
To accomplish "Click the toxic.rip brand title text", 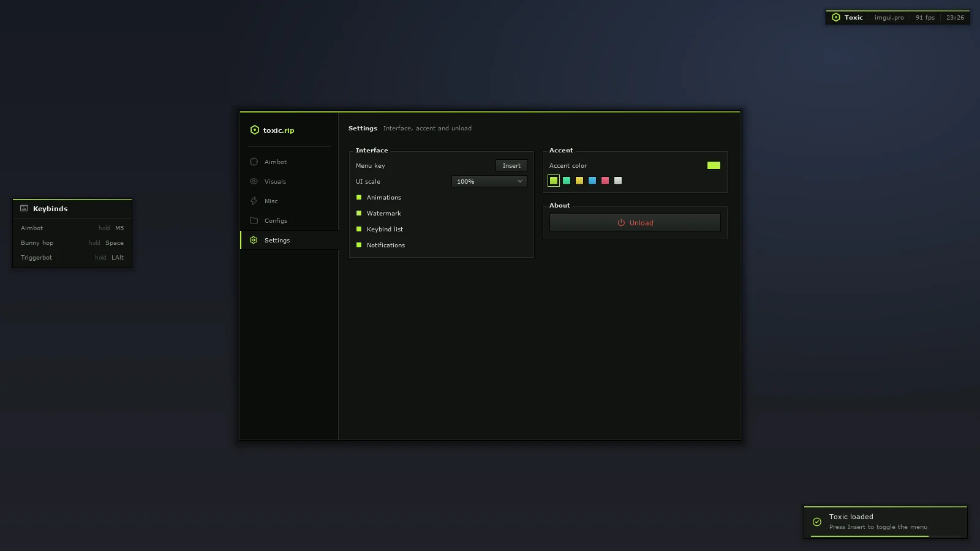I will [279, 130].
